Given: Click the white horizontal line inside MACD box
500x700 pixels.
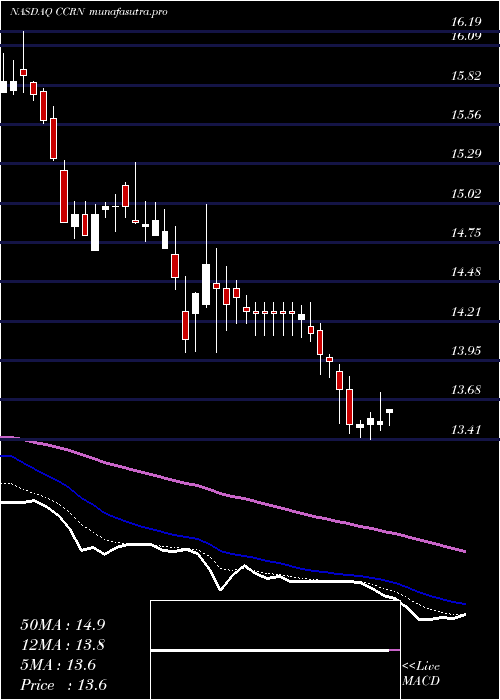Looking at the screenshot, I should [270, 651].
